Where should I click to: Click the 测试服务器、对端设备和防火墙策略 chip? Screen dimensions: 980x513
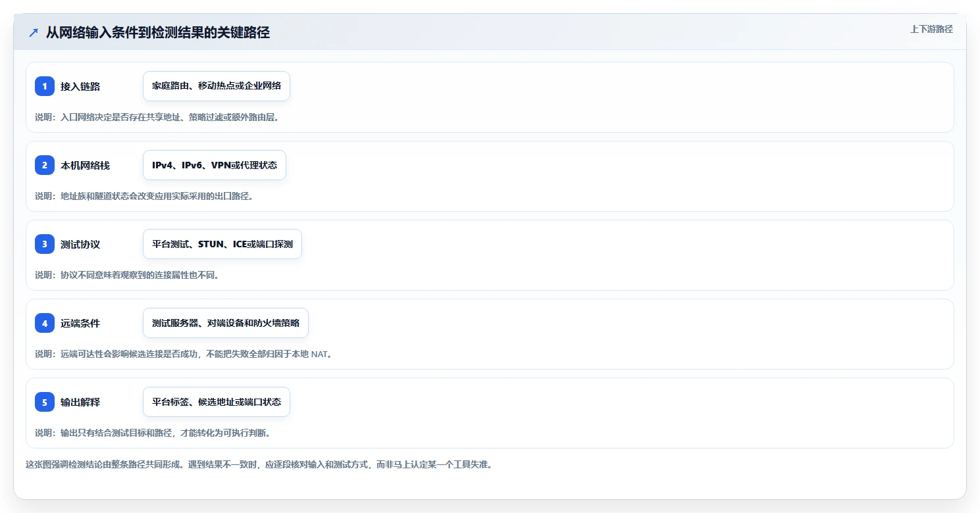click(226, 323)
